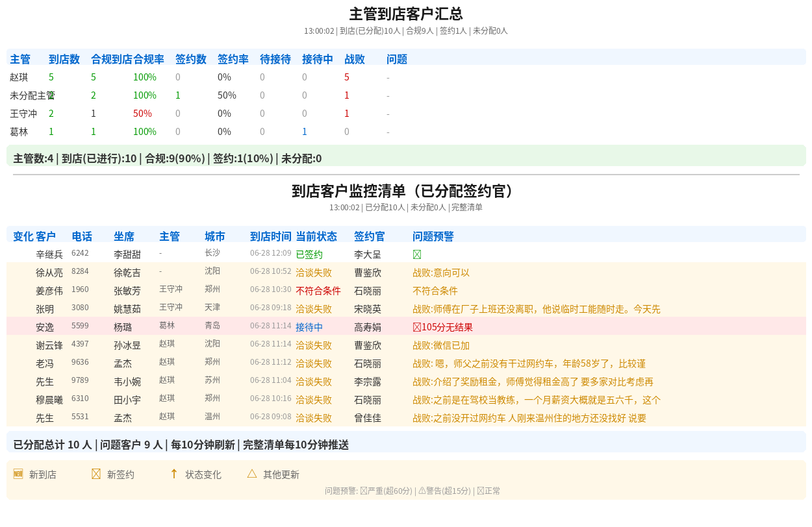The image size is (812, 527).
Task: Click seat agent 姚慧茹
Action: 127,309
